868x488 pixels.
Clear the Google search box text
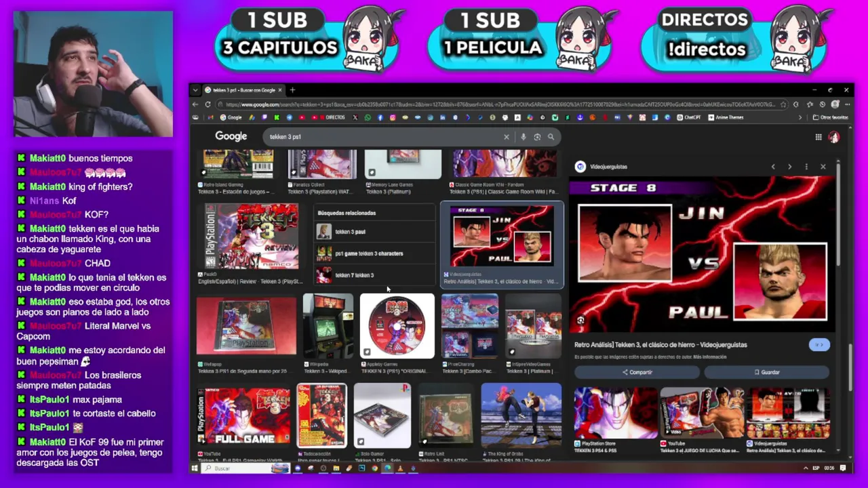pos(506,137)
